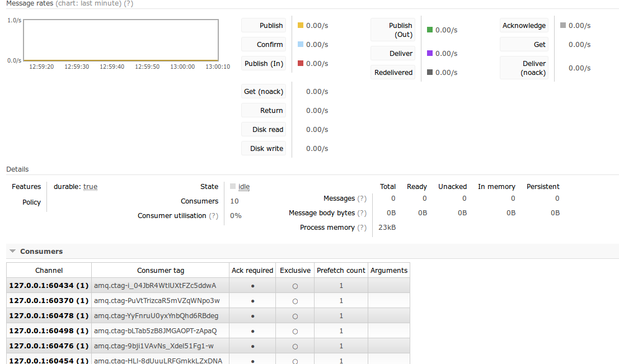Collapse the Consumers section triangle

pos(13,251)
